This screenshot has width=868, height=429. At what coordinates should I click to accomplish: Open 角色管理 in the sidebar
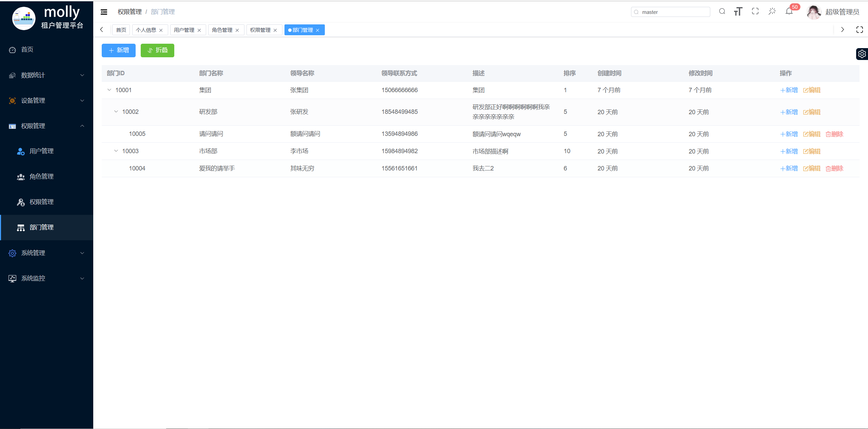41,177
